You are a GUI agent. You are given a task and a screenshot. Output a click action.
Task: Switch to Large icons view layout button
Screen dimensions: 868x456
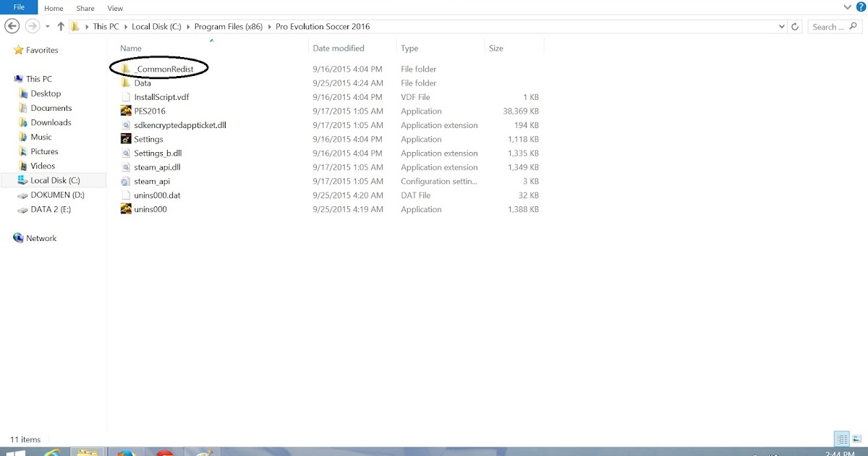point(857,439)
